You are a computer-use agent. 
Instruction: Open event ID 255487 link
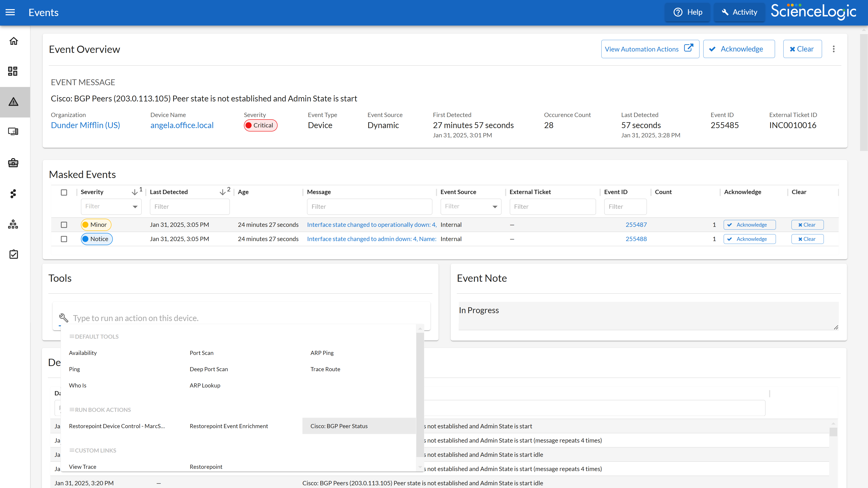[x=636, y=225]
